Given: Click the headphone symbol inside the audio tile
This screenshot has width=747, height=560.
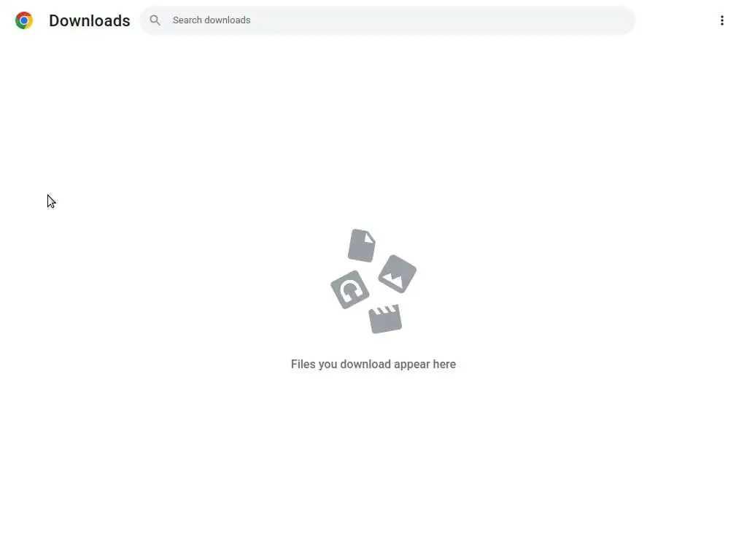Looking at the screenshot, I should 350,289.
